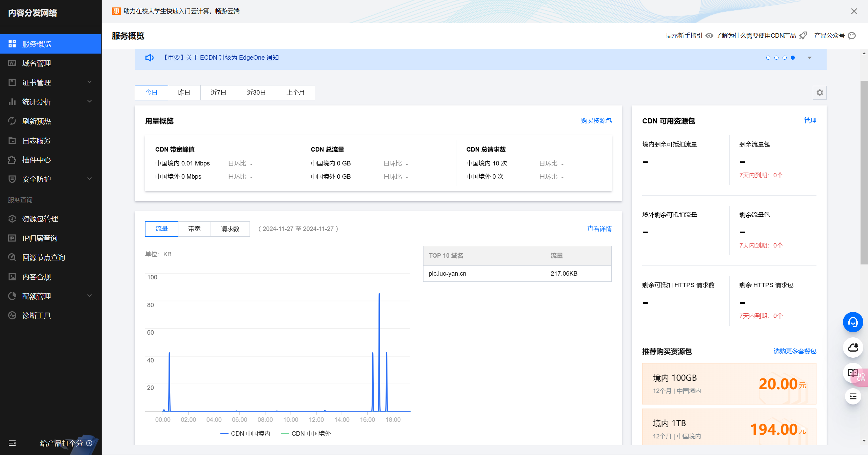Click the 购买资源包 link
The width and height of the screenshot is (868, 455).
click(x=596, y=121)
